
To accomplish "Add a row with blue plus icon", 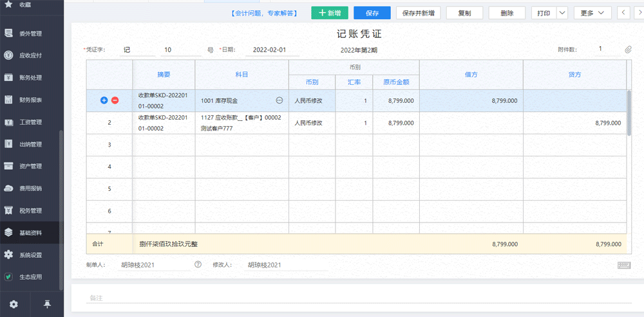I will point(104,100).
